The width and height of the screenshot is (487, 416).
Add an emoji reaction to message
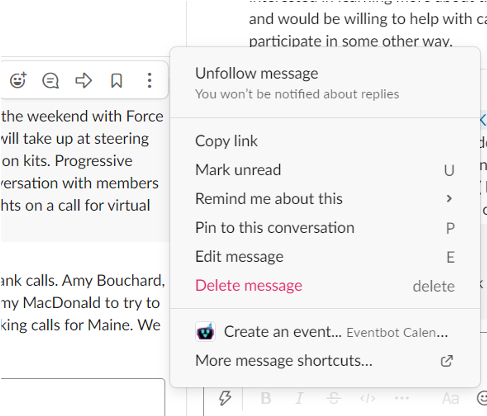pyautogui.click(x=18, y=80)
